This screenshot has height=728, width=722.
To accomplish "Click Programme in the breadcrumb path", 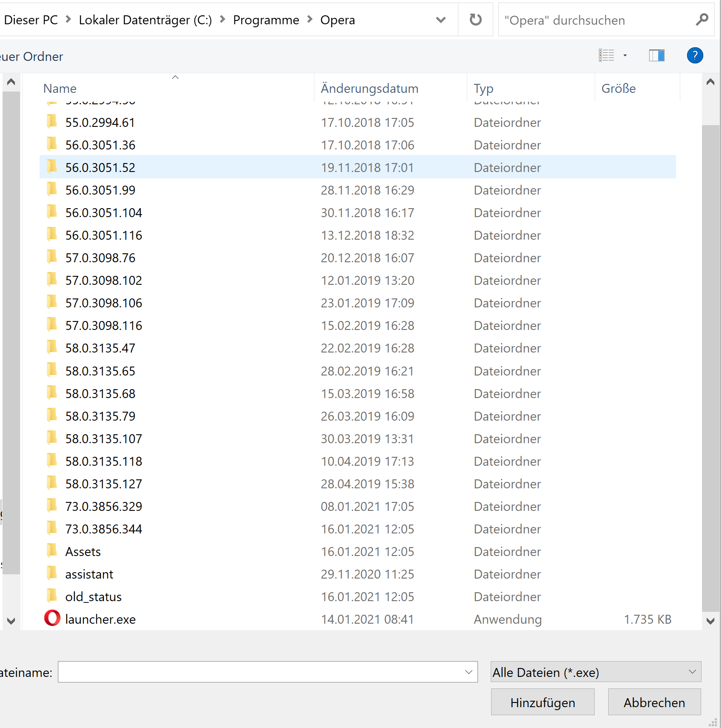I will click(266, 20).
